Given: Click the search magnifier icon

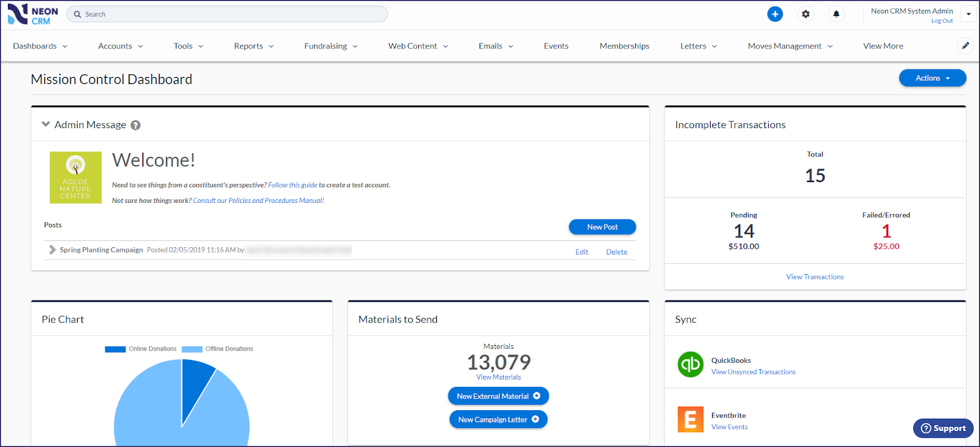Looking at the screenshot, I should tap(78, 14).
